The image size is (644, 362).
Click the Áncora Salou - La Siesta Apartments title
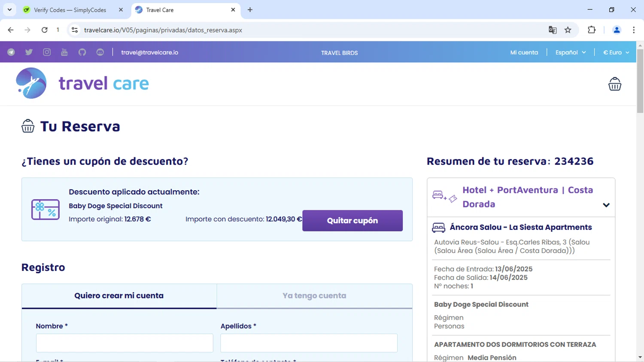click(x=521, y=228)
